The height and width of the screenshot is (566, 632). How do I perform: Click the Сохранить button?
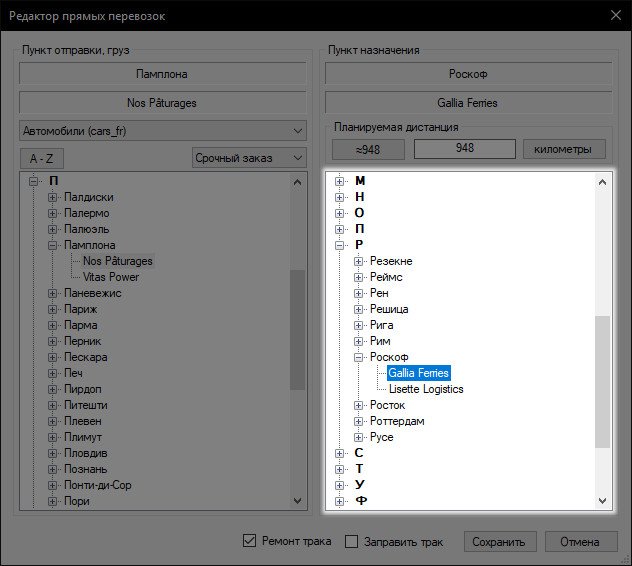pyautogui.click(x=498, y=542)
